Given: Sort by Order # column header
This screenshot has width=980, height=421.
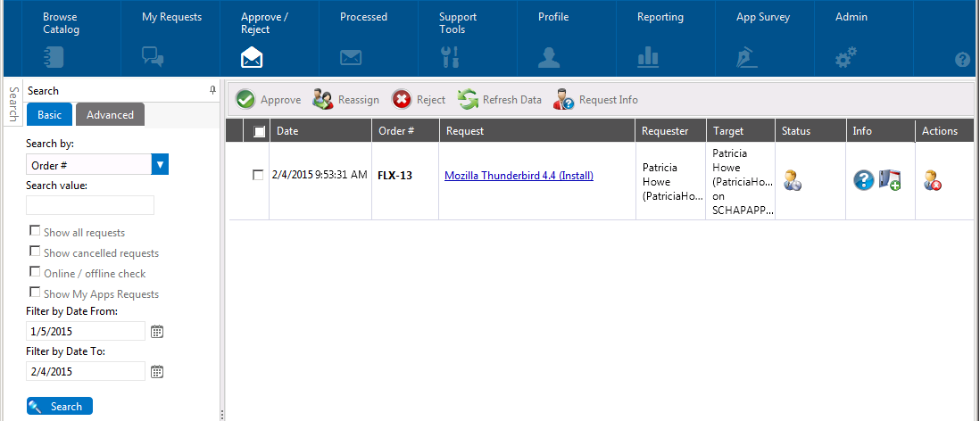Looking at the screenshot, I should (405, 131).
